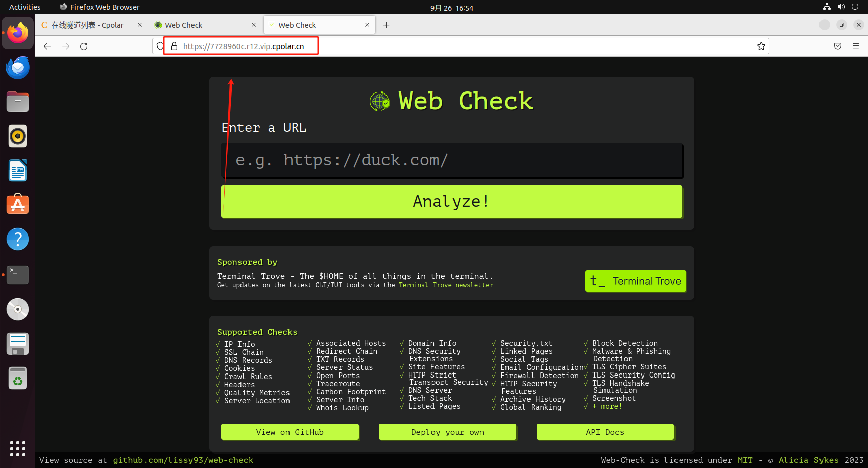Screen dimensions: 868x468
Task: Open the disc drive icon in dock
Action: click(x=18, y=309)
